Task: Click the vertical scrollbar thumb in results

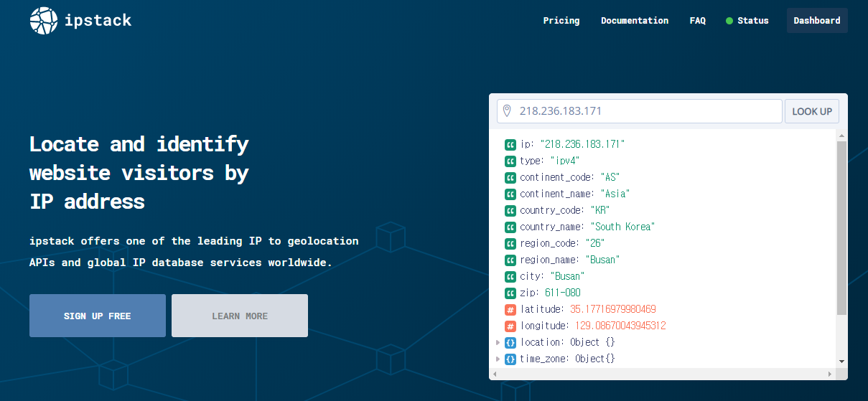Action: click(842, 227)
